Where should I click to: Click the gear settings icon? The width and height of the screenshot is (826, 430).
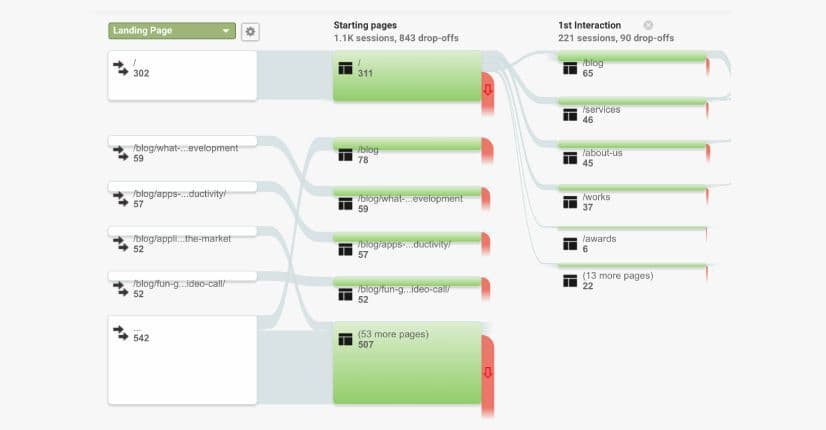tap(250, 31)
